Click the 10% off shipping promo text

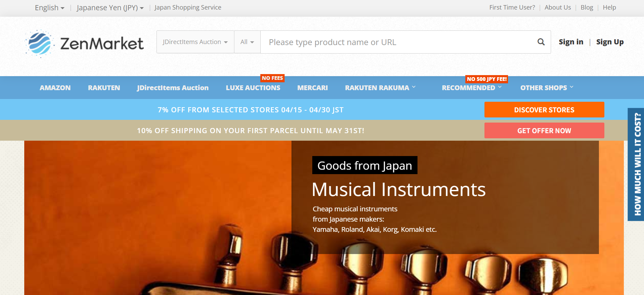click(250, 131)
